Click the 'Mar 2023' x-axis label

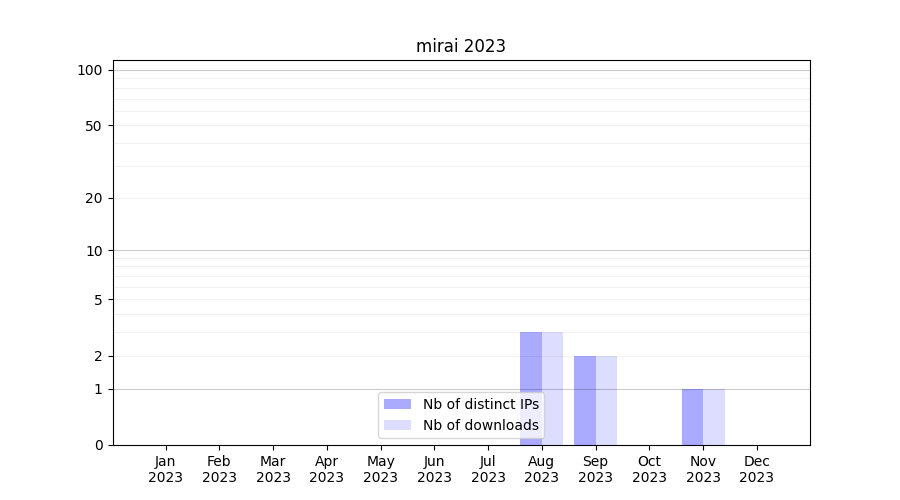273,469
